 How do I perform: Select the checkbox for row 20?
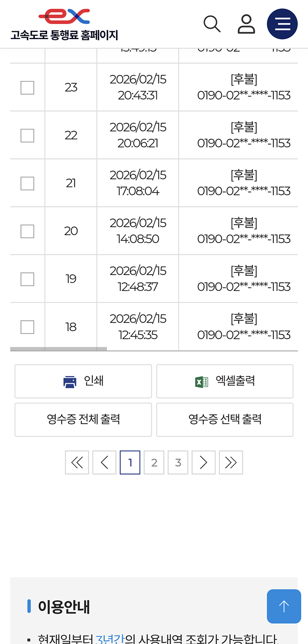point(27,230)
